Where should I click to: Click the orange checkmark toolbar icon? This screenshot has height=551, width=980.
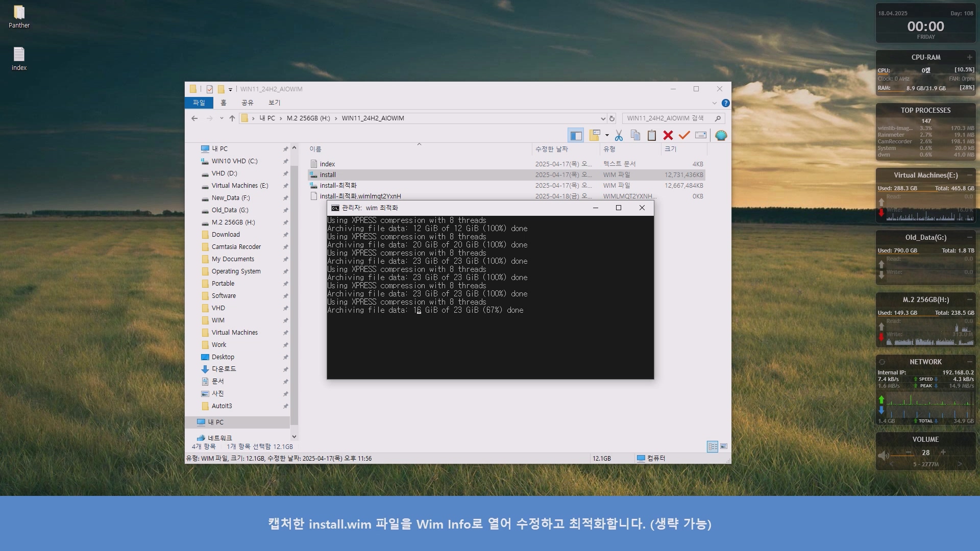(x=684, y=135)
